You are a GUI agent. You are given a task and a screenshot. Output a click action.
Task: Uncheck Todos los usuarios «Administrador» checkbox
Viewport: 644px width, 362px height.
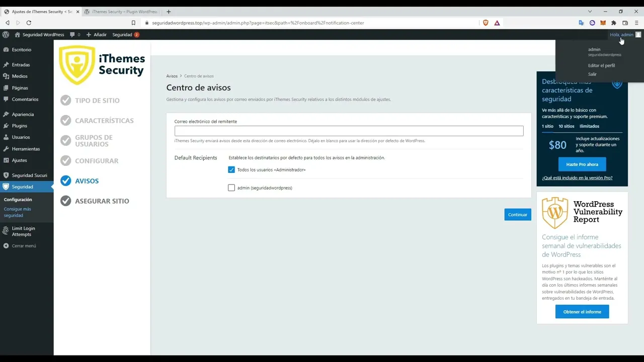click(x=231, y=170)
